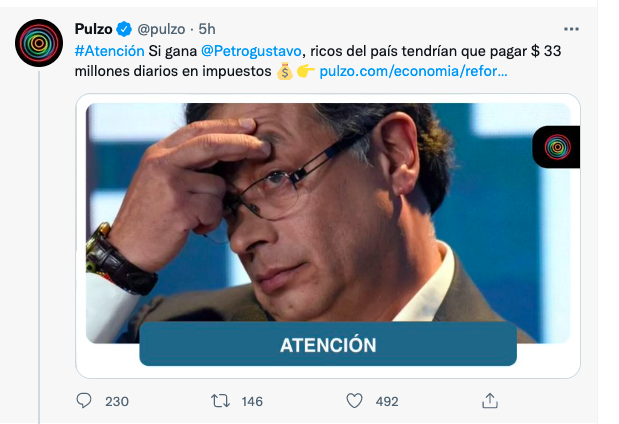Viewport: 619px width, 424px height.
Task: Open the Pulzo profile avatar
Action: (39, 43)
